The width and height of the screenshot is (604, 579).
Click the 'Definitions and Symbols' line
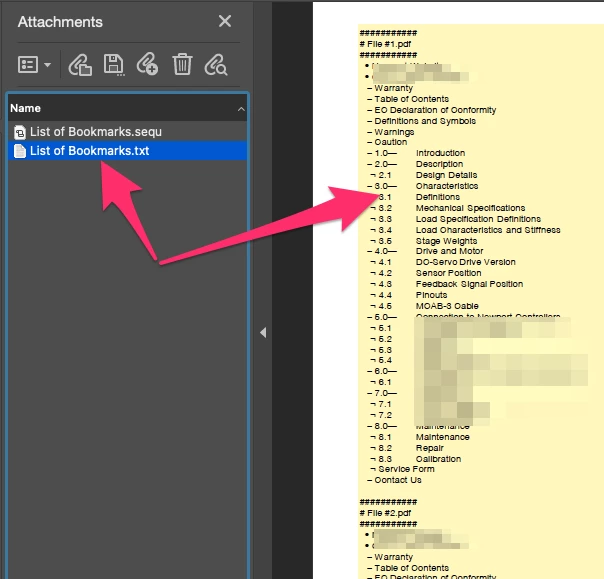pos(422,121)
